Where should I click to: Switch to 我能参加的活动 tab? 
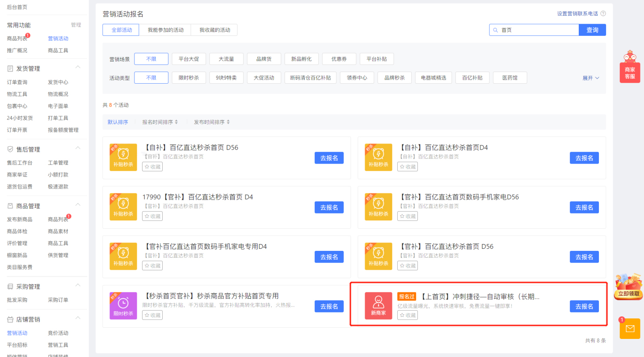tap(165, 30)
